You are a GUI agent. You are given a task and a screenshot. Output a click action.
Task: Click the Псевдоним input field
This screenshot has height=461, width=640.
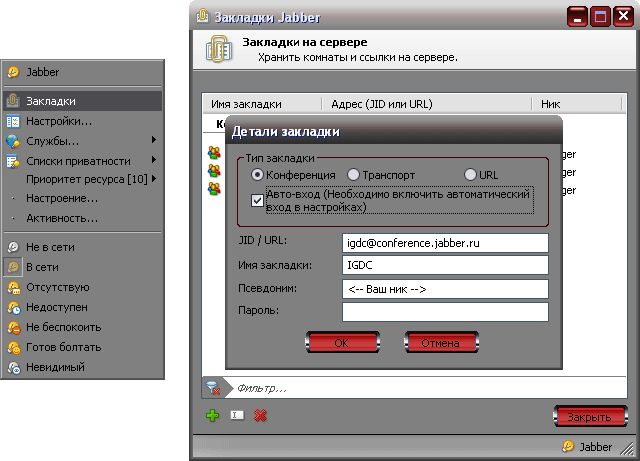(445, 289)
